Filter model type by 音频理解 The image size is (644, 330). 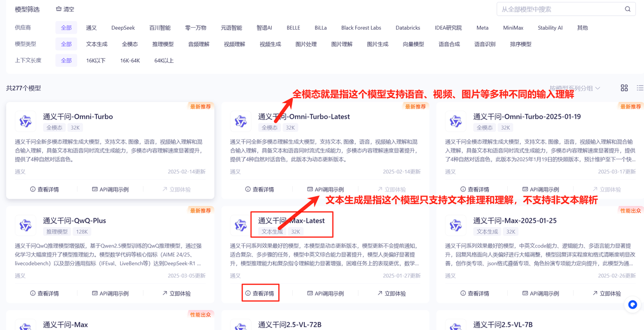199,44
